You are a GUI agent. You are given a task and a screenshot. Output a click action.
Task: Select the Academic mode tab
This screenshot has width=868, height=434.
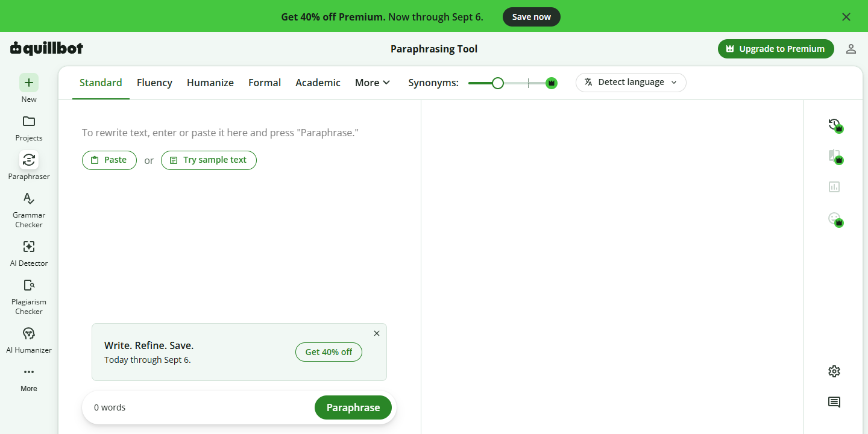point(318,83)
